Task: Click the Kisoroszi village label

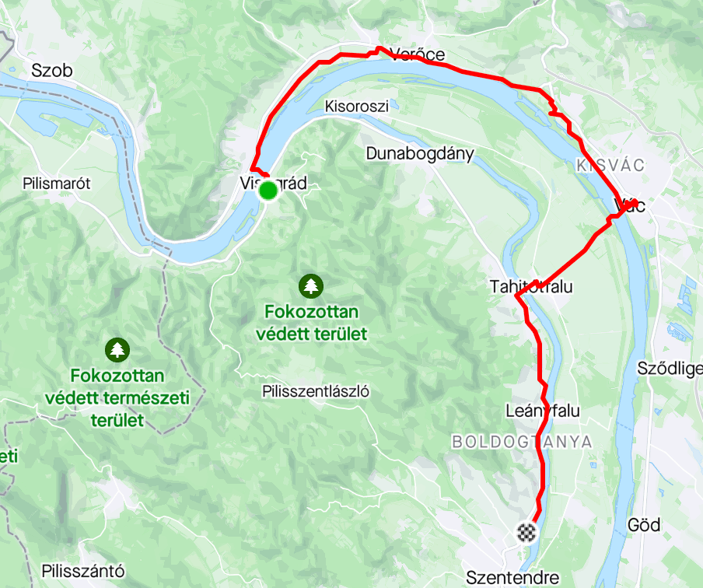Action: pos(357,107)
